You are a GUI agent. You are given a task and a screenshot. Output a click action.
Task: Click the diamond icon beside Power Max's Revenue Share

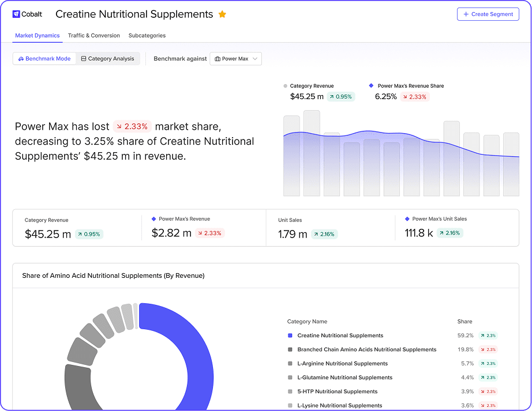pos(372,85)
